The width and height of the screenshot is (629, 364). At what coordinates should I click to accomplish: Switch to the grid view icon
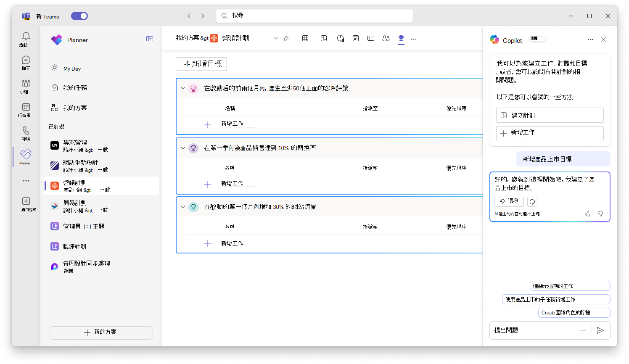coord(305,38)
